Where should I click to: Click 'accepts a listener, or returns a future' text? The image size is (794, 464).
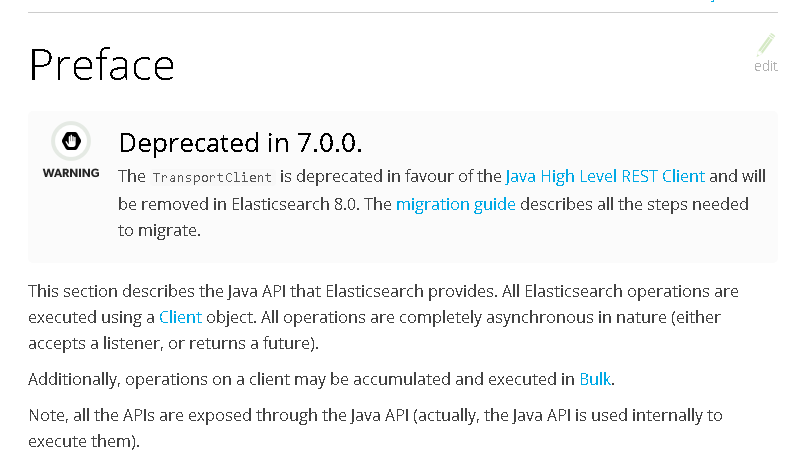[x=170, y=343]
